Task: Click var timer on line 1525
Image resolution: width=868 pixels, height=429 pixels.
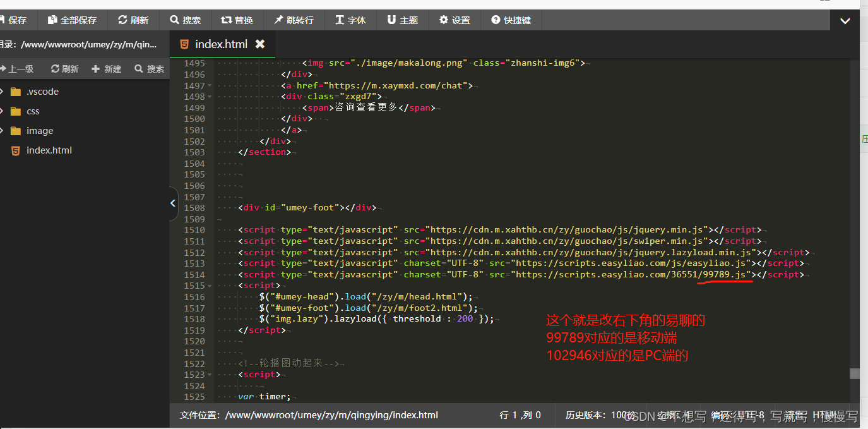Action: coord(264,397)
